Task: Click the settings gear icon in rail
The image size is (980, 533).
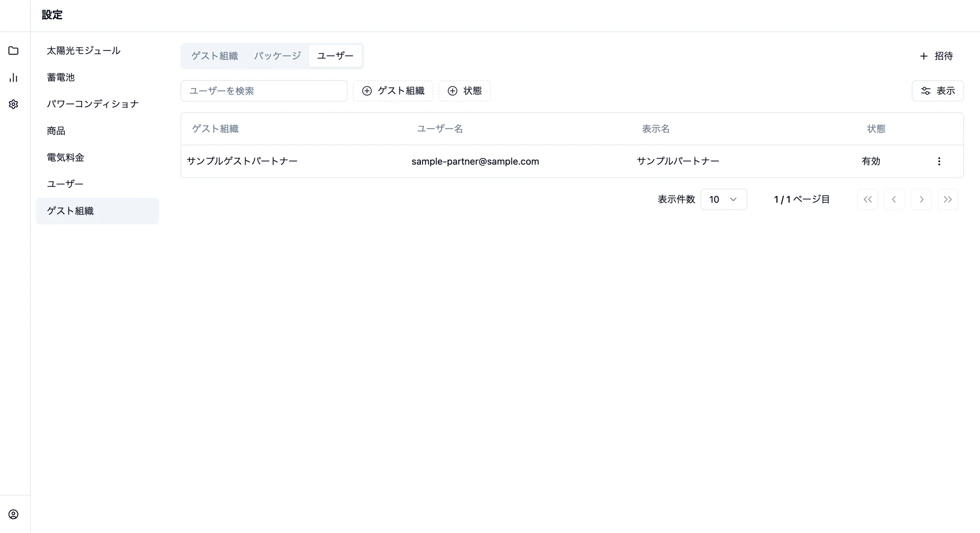Action: point(14,104)
